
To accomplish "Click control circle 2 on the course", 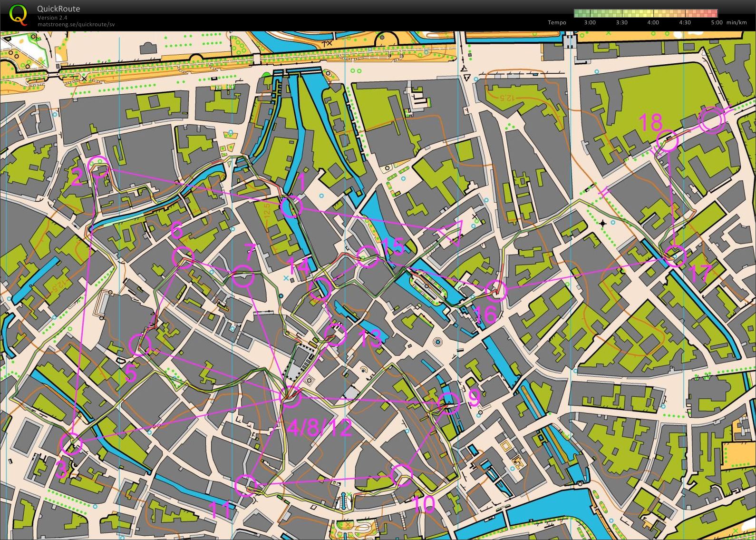I will 99,167.
